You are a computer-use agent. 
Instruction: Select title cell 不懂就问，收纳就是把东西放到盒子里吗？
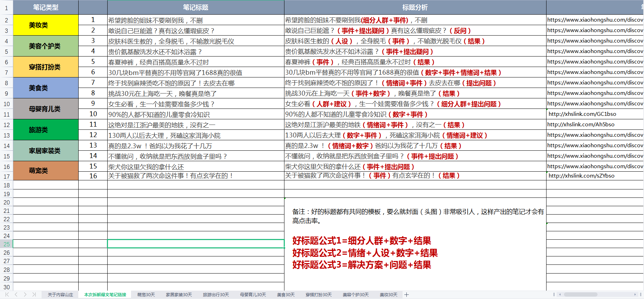(196, 156)
